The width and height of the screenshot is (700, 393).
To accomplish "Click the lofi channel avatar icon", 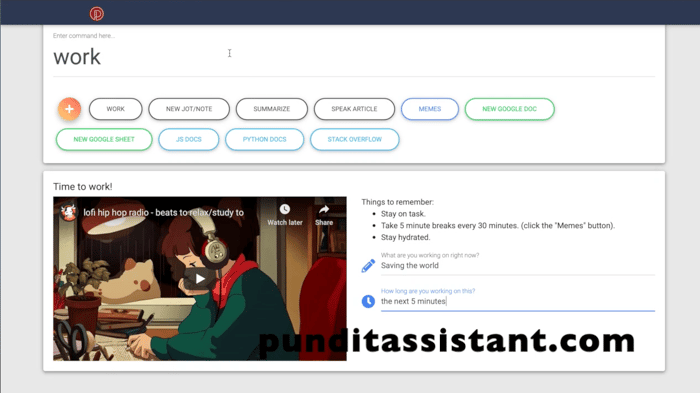I will 69,213.
